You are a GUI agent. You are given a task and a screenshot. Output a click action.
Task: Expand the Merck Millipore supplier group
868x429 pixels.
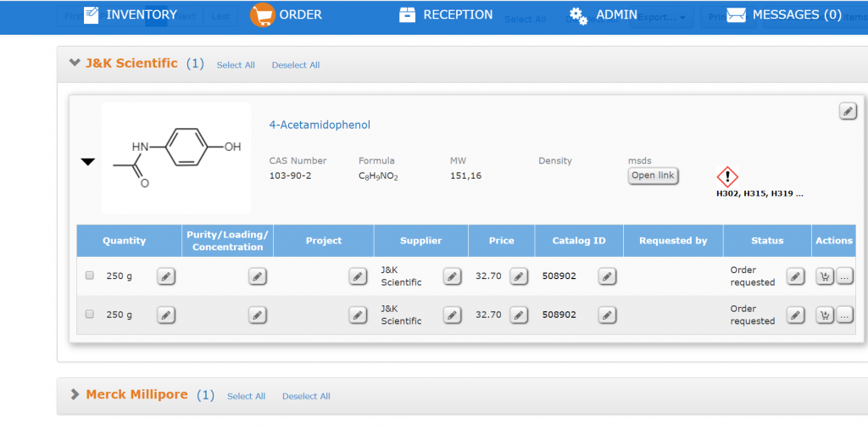point(75,394)
